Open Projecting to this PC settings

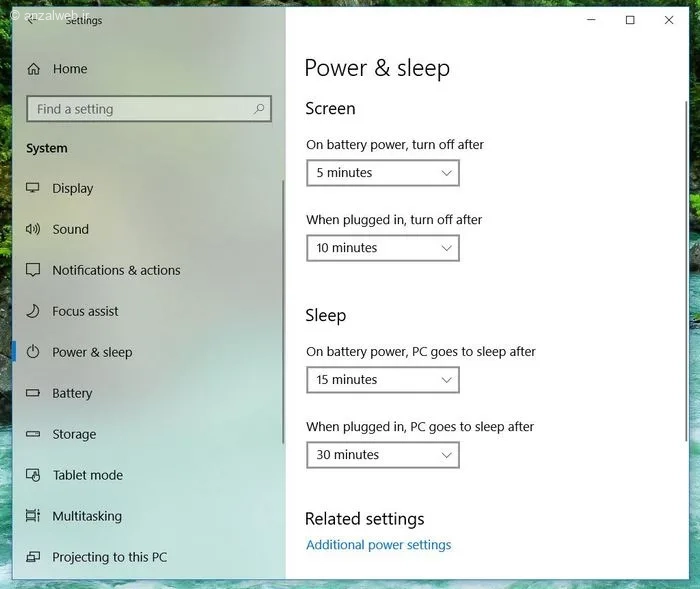point(109,557)
